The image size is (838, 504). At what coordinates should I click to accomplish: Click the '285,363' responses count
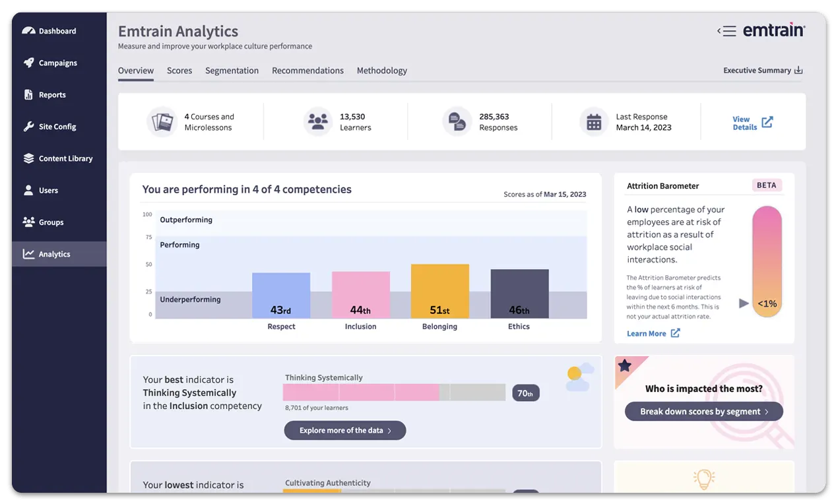(x=494, y=117)
